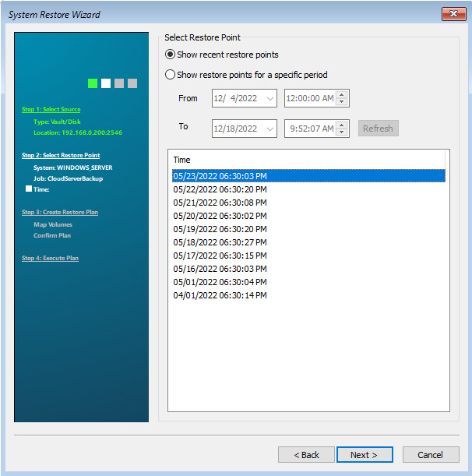Select "Show recent restore points" option
This screenshot has width=472, height=476.
tap(171, 55)
